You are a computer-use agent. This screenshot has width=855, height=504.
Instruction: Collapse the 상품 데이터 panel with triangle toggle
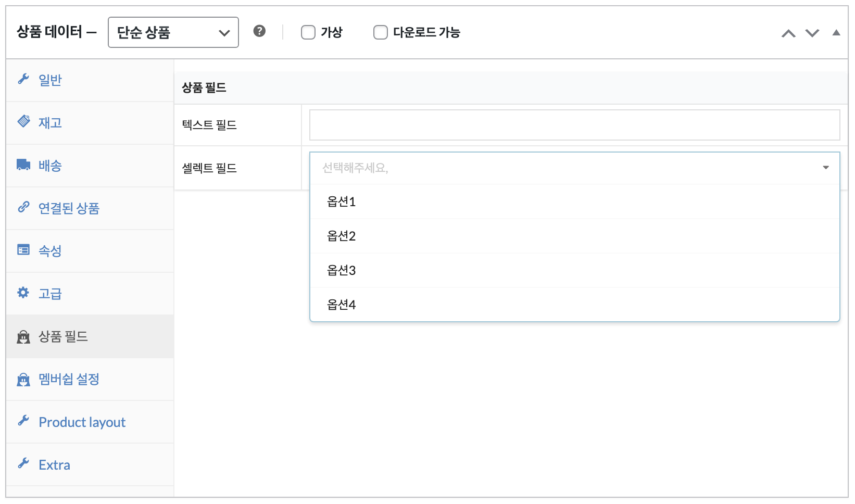836,33
